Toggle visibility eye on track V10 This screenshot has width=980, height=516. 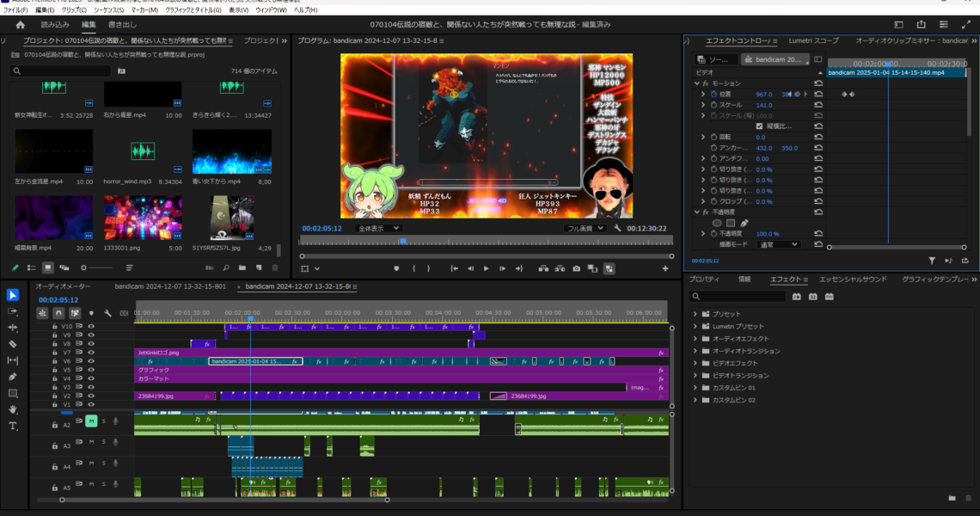[x=91, y=327]
